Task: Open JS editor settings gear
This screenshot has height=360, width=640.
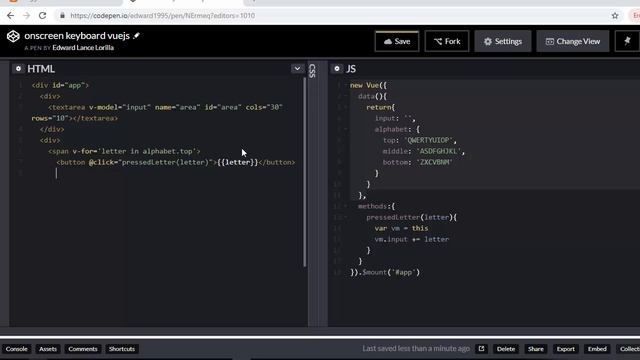Action: pyautogui.click(x=337, y=69)
